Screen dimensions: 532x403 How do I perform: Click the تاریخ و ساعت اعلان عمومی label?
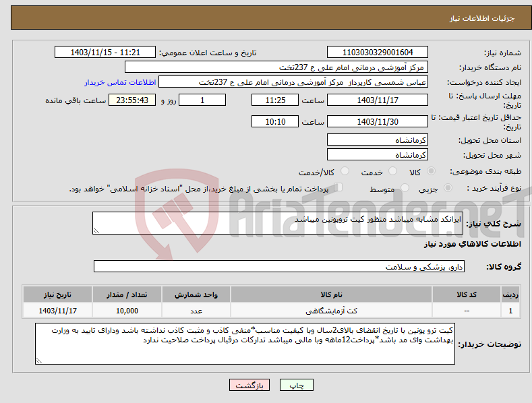208,53
